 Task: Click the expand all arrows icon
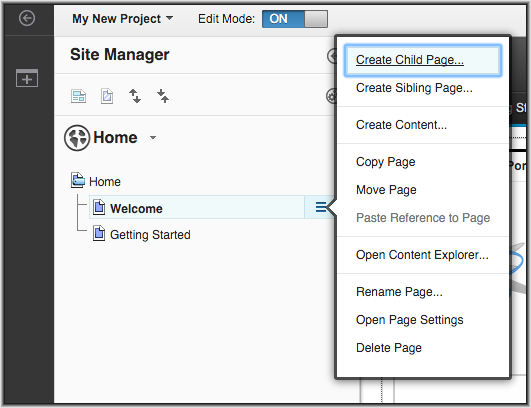(135, 96)
